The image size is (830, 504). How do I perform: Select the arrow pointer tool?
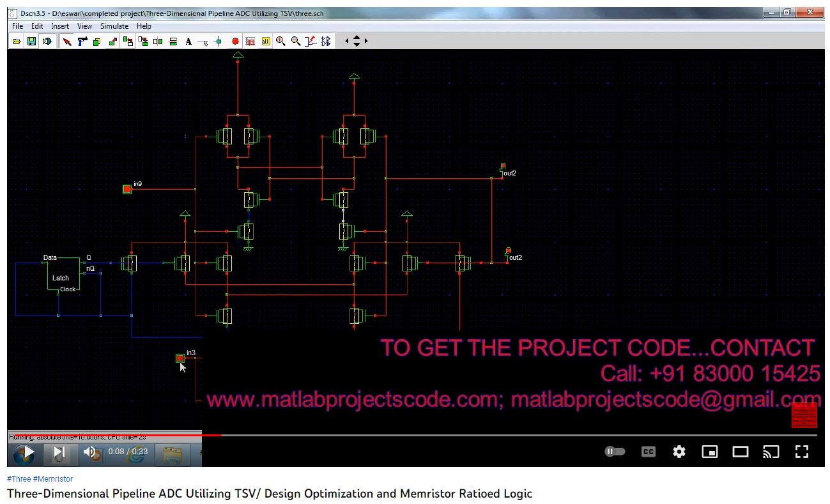(66, 42)
